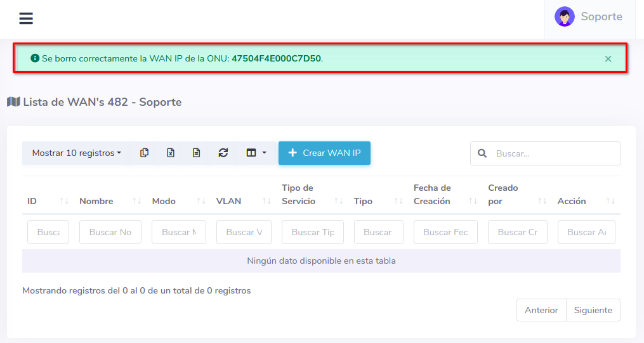The width and height of the screenshot is (644, 343).
Task: Click the copy table data icon
Action: tap(145, 153)
